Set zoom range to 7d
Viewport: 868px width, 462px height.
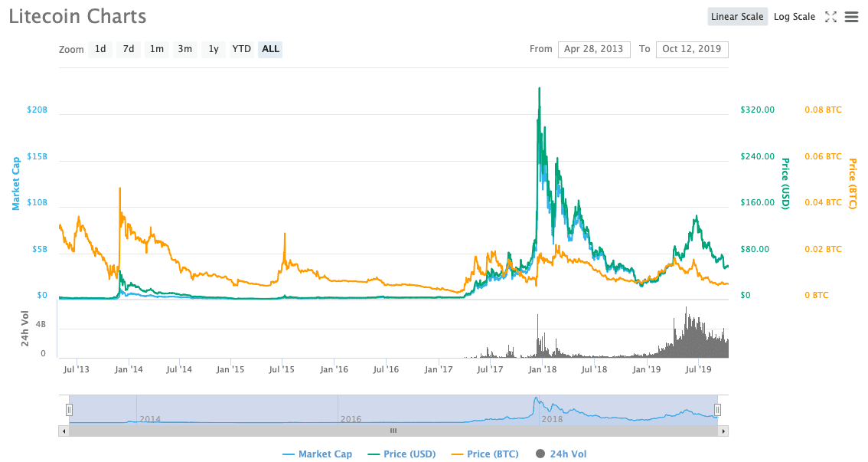point(129,49)
